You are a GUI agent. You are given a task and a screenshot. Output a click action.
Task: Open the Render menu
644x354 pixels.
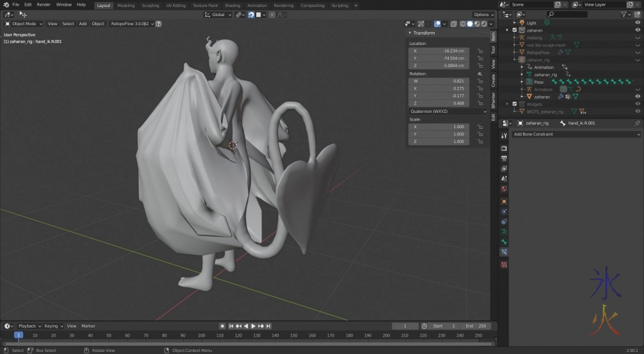43,5
